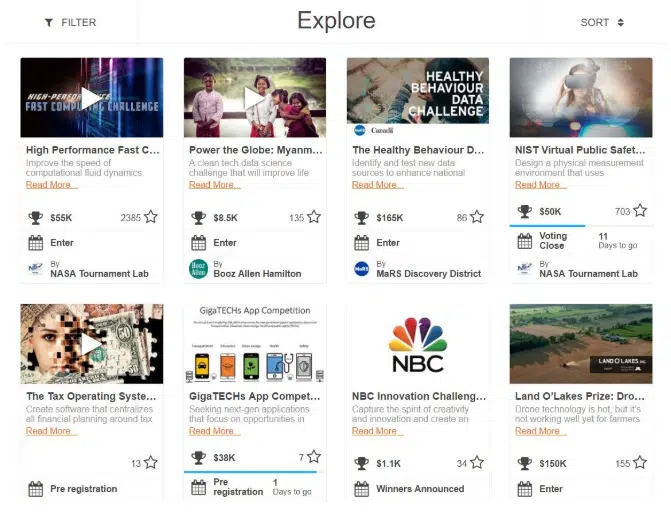The width and height of the screenshot is (671, 515).
Task: Click Read More under High Performance Fast Computing
Action: pyautogui.click(x=52, y=185)
